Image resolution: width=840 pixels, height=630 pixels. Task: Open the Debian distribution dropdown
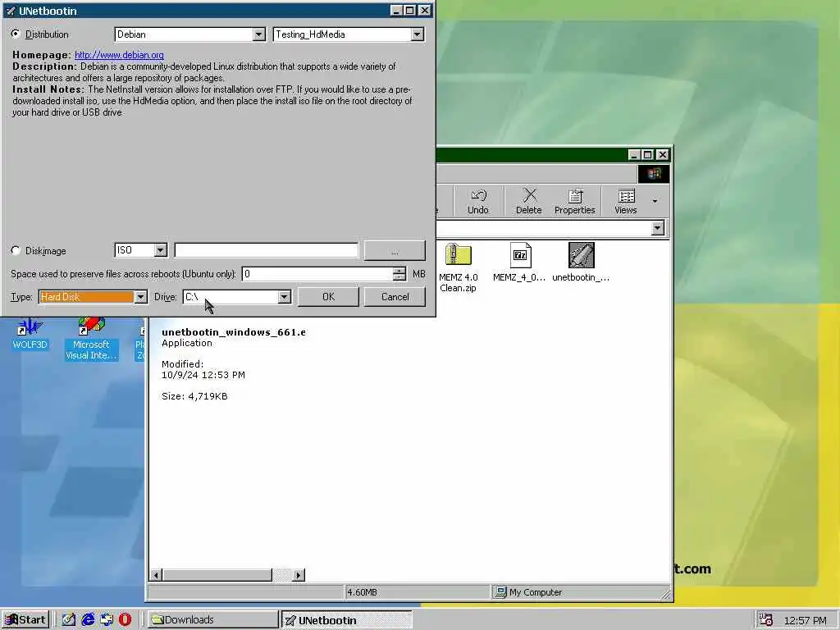pyautogui.click(x=258, y=34)
